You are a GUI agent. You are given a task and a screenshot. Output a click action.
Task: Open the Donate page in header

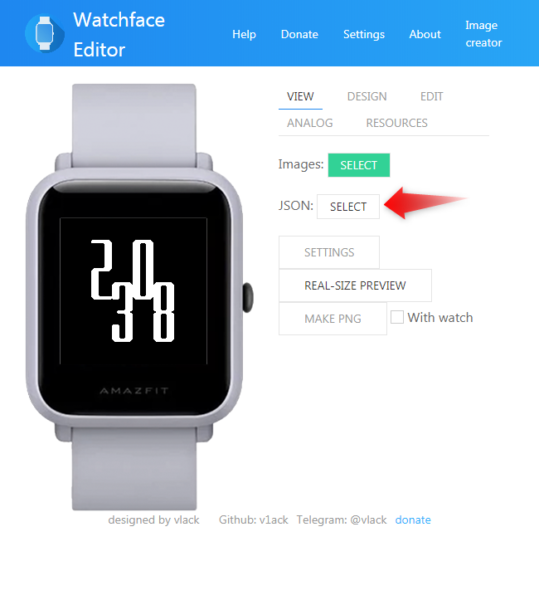[x=300, y=34]
